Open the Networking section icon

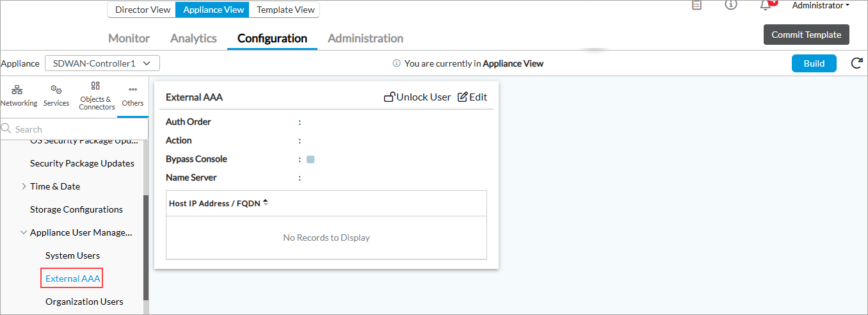17,90
